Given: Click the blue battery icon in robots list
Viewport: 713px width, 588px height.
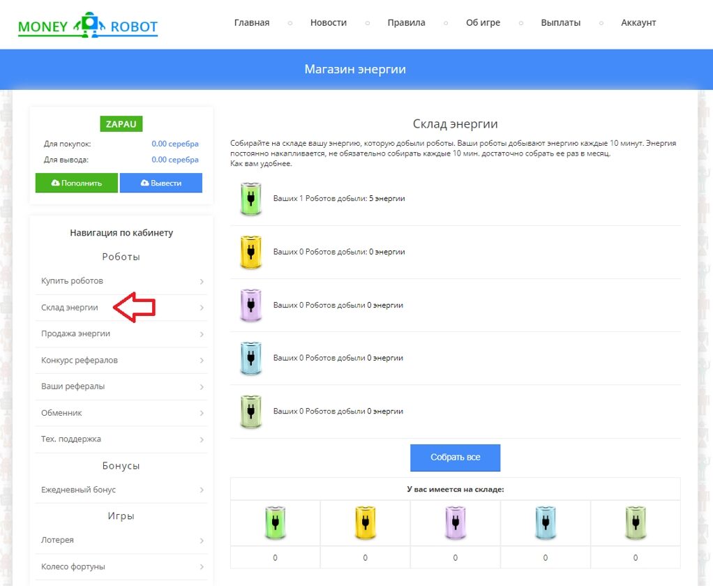Looking at the screenshot, I should (x=250, y=359).
